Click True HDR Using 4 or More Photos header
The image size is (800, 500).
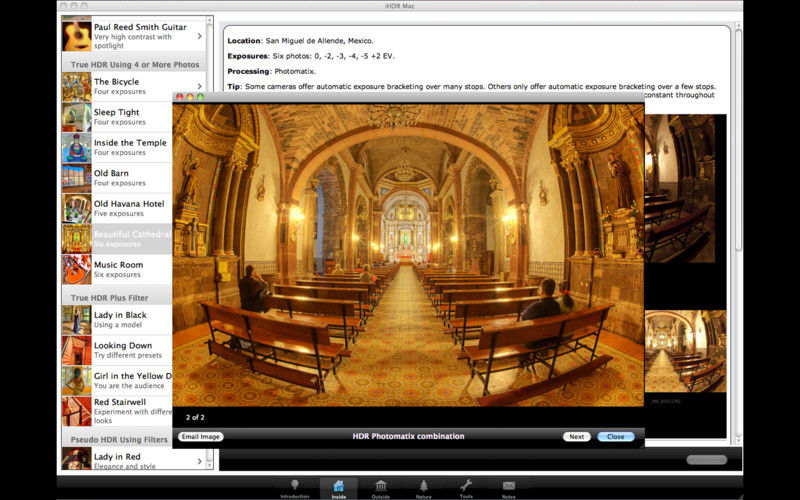[x=135, y=65]
